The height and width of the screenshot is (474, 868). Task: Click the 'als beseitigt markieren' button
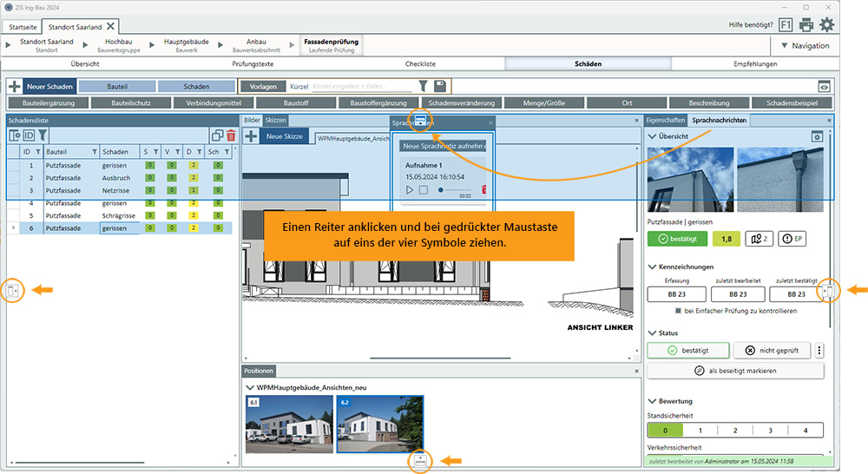[x=734, y=371]
